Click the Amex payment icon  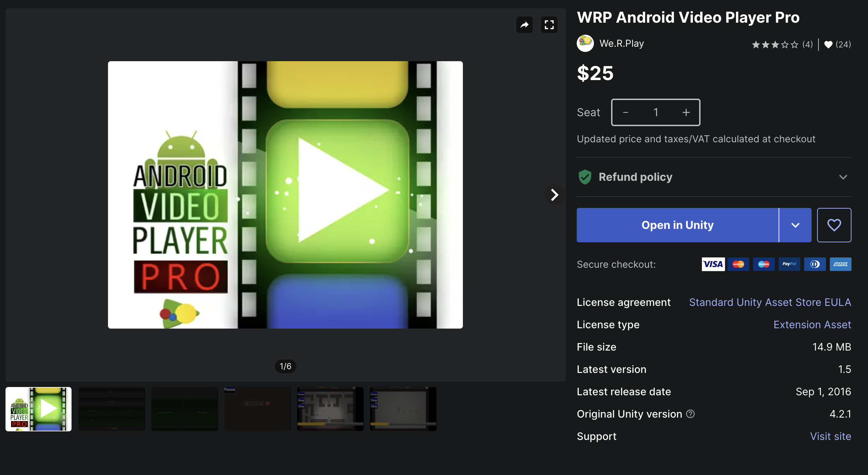click(x=840, y=264)
